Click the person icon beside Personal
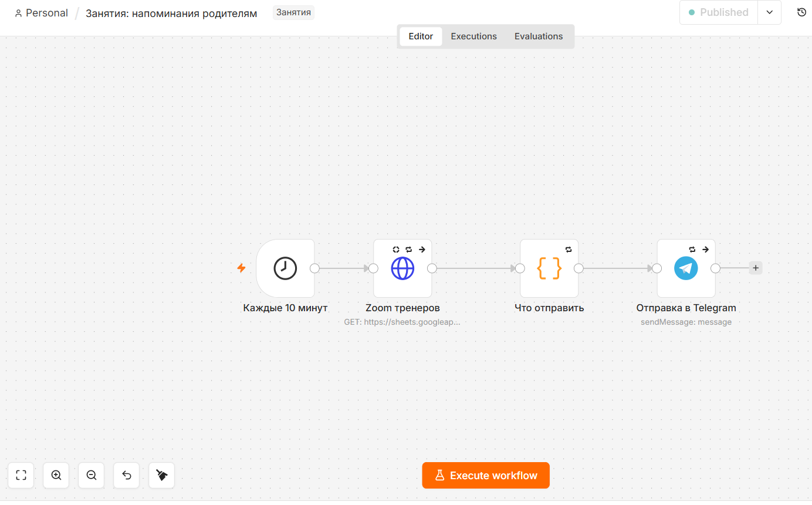This screenshot has width=812, height=505. tap(18, 13)
